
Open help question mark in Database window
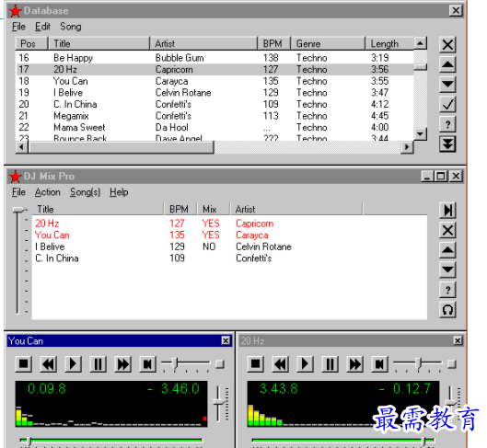coord(447,124)
